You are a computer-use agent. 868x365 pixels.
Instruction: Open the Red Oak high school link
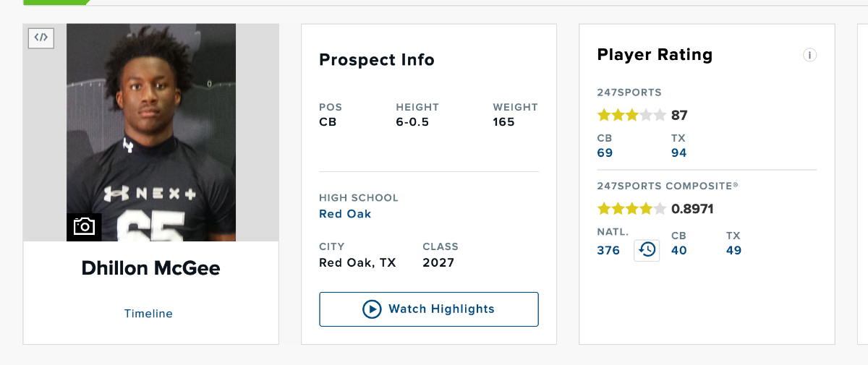[x=345, y=214]
